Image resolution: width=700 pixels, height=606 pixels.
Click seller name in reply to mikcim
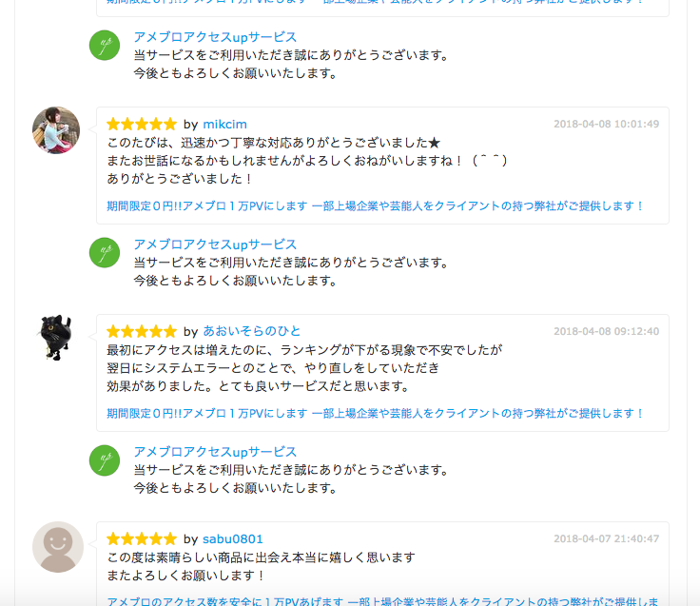tap(215, 244)
